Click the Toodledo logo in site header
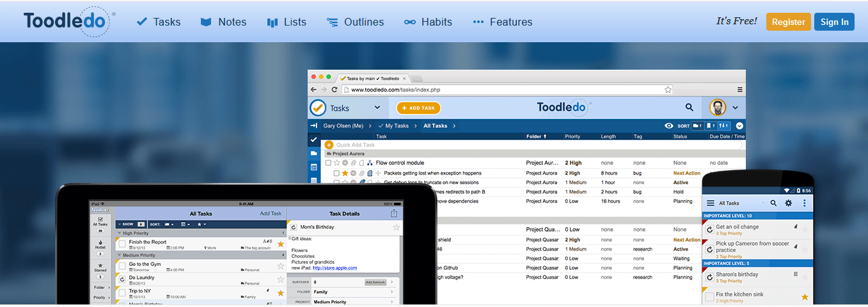Screen dimensions: 868x307 69,22
